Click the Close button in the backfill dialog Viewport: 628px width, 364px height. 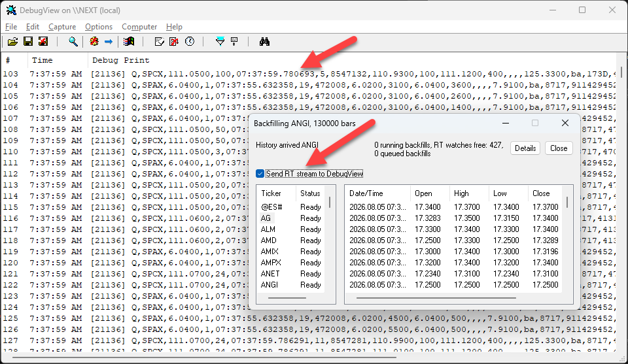click(559, 148)
